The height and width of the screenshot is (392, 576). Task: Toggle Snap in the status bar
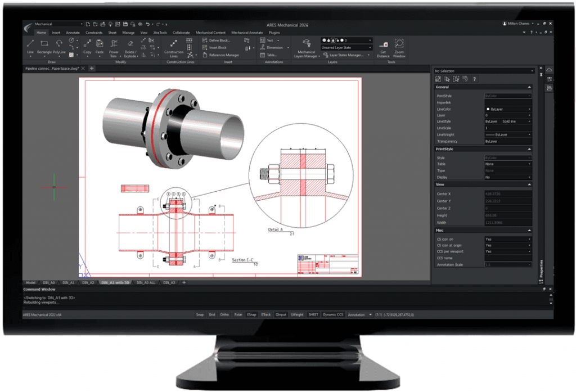pos(200,315)
